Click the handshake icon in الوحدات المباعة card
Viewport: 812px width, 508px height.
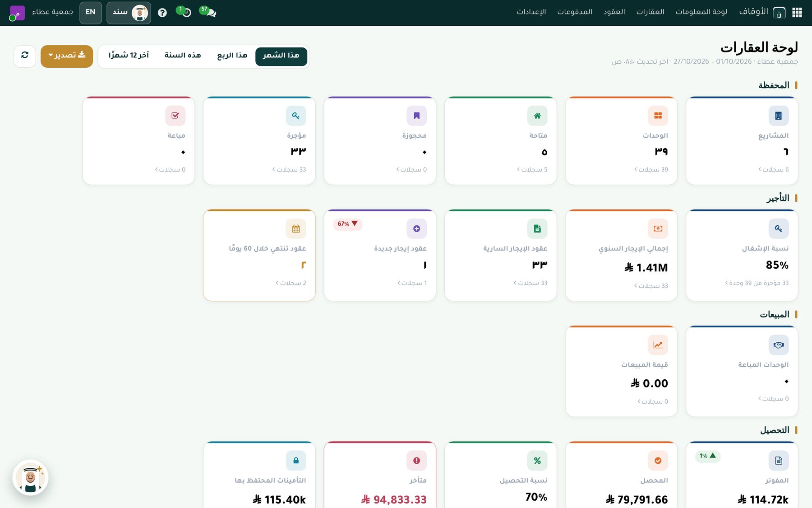tap(779, 345)
